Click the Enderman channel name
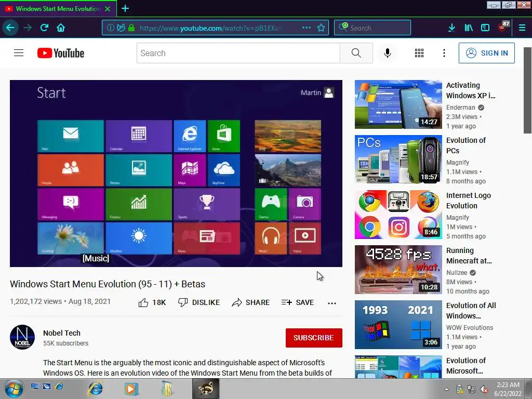This screenshot has height=399, width=532. click(x=460, y=108)
